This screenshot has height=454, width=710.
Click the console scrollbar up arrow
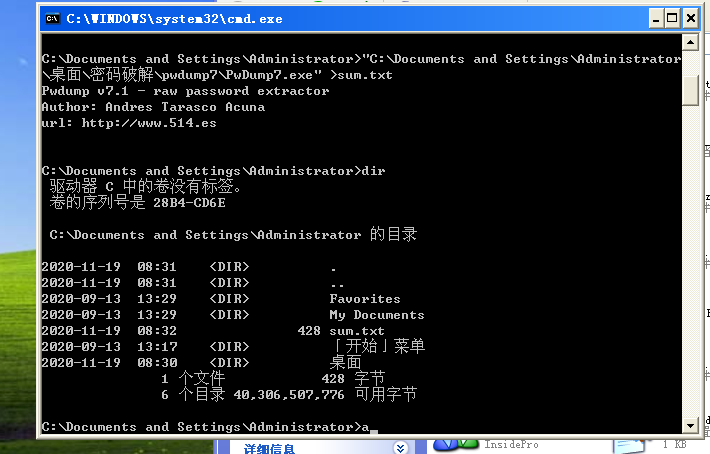[x=690, y=43]
